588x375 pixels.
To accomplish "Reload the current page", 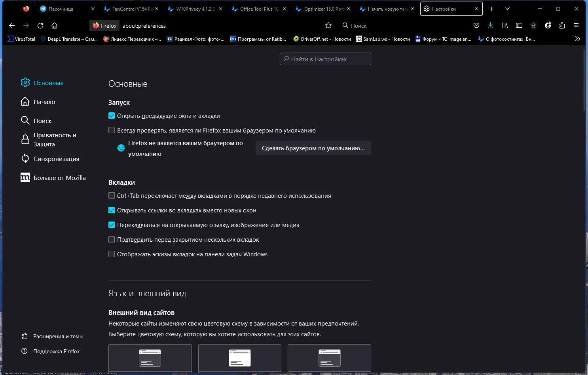I will [40, 26].
